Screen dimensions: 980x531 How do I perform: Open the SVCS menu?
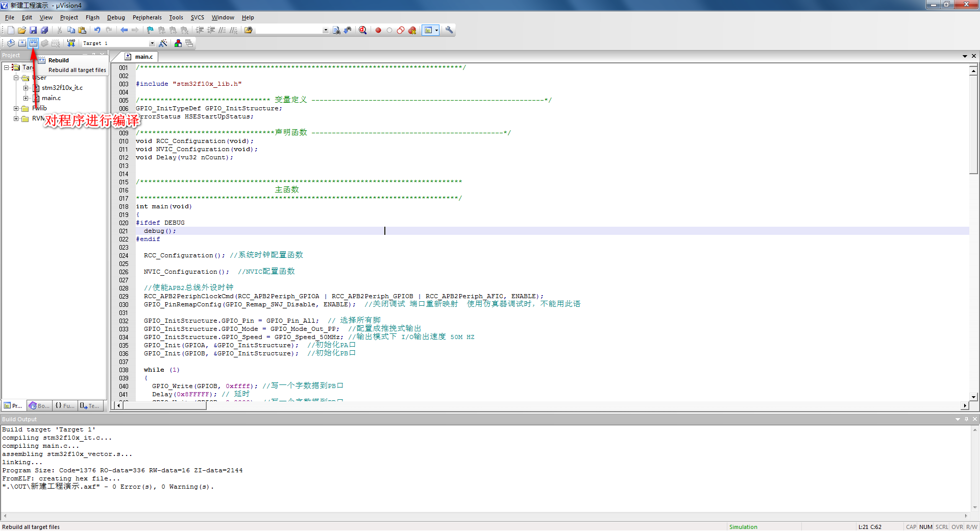coord(198,17)
